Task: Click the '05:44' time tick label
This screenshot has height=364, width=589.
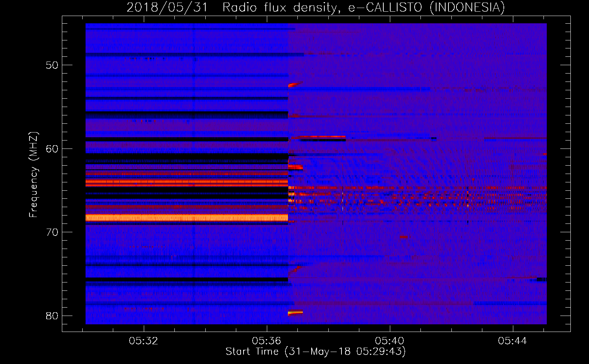Action: coord(513,341)
